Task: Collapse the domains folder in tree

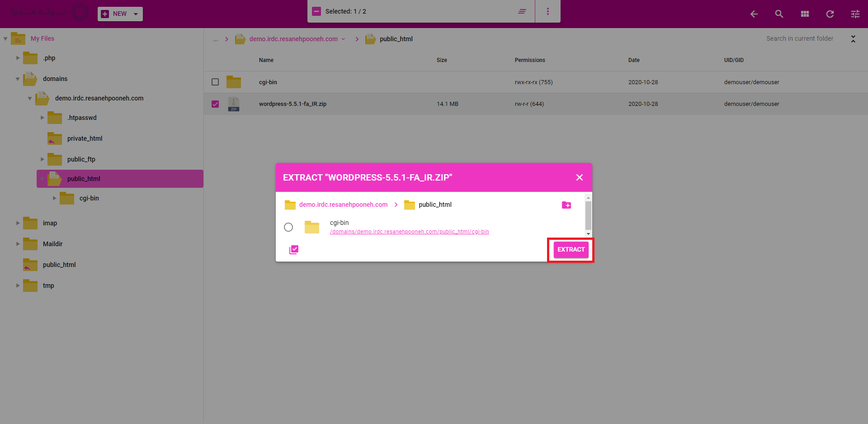Action: pyautogui.click(x=18, y=79)
